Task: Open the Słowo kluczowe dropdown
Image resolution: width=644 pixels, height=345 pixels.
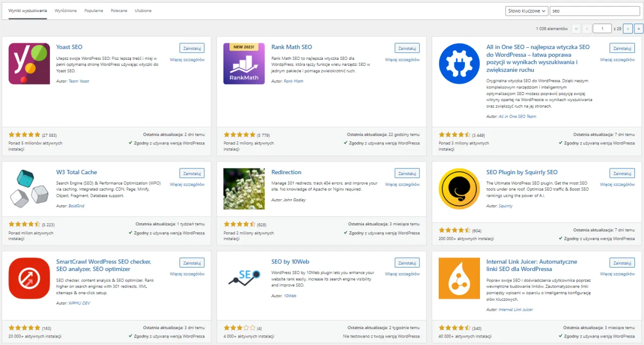Action: coord(526,10)
